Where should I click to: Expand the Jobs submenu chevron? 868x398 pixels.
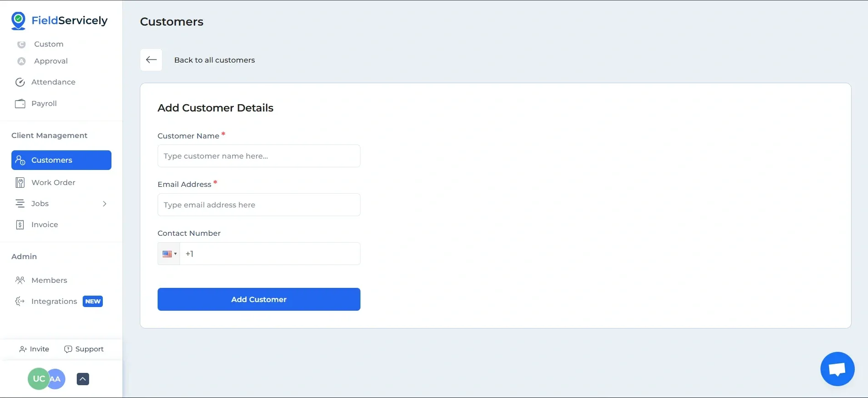click(105, 204)
